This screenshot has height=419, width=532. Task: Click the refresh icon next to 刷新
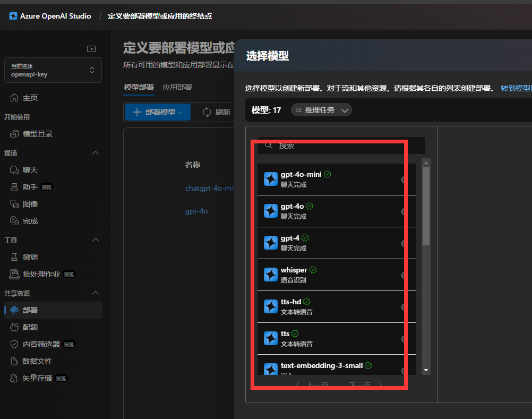point(207,112)
